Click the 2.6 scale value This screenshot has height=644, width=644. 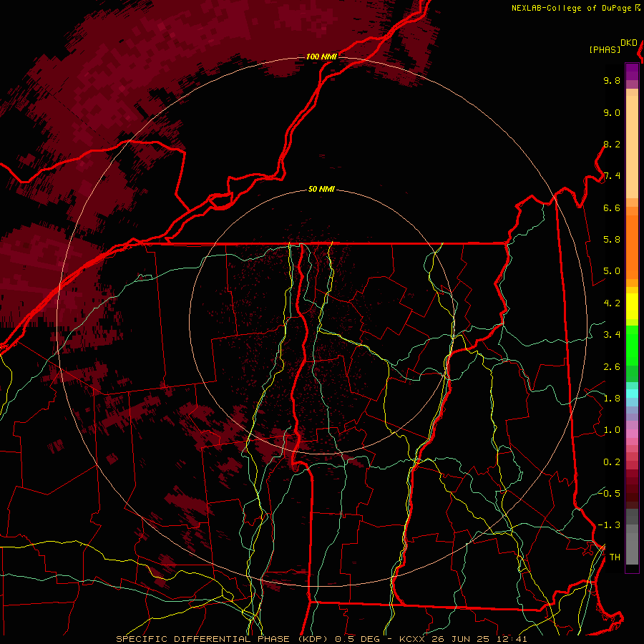[x=612, y=367]
